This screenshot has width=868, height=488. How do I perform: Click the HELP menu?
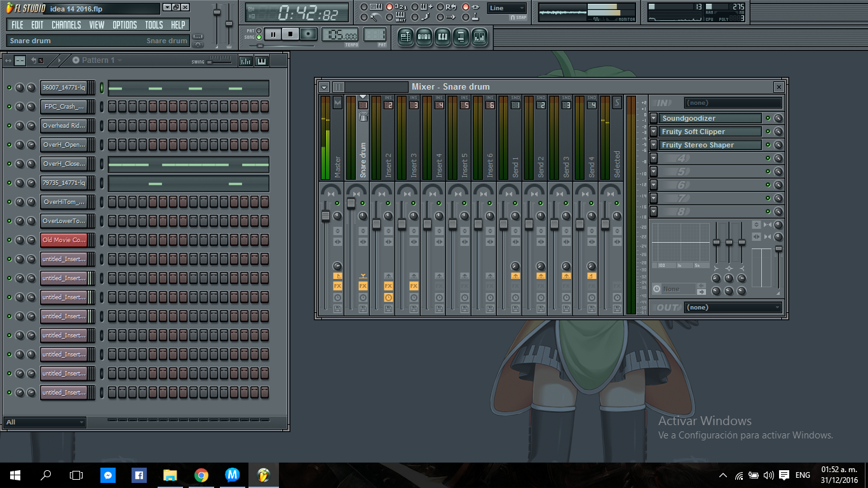[x=178, y=25]
